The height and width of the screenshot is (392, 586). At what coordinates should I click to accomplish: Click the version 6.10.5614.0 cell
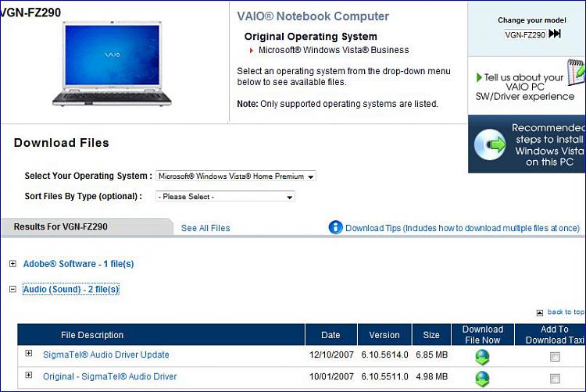[384, 355]
